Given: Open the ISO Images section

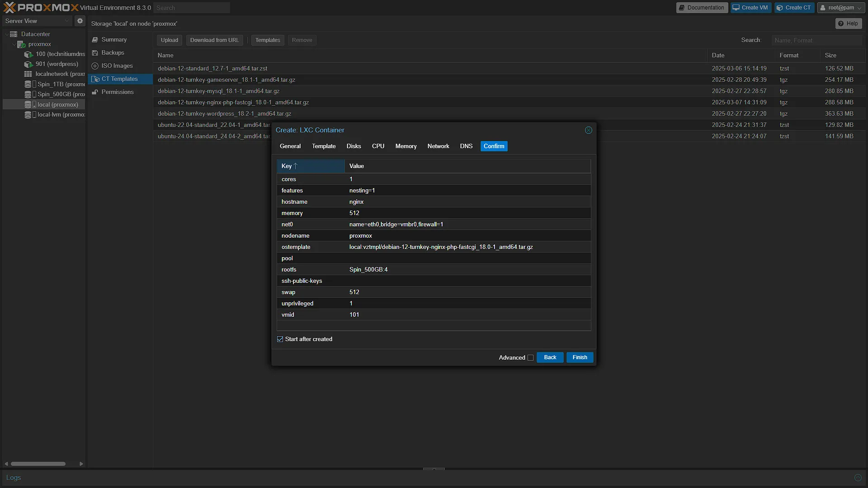Looking at the screenshot, I should (x=117, y=66).
